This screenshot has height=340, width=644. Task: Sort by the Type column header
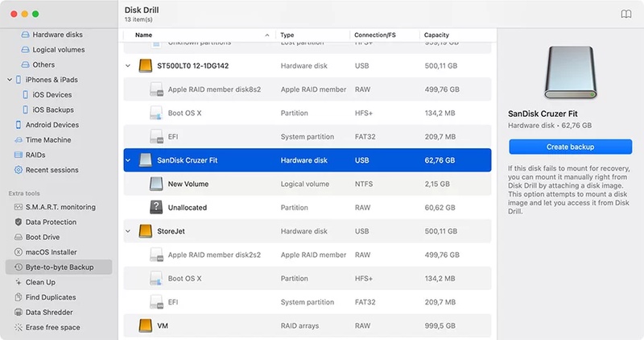click(287, 35)
